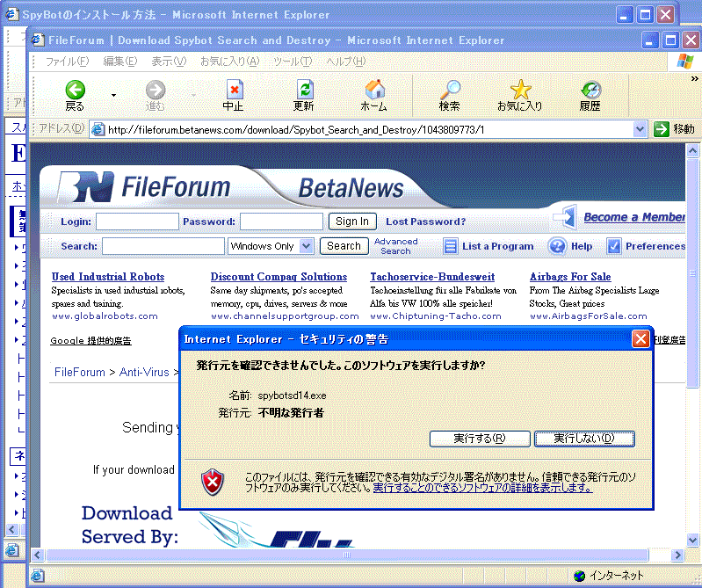The width and height of the screenshot is (702, 588).
Task: Open the Tachoservice-Bundesweit ad link
Action: pyautogui.click(x=432, y=277)
